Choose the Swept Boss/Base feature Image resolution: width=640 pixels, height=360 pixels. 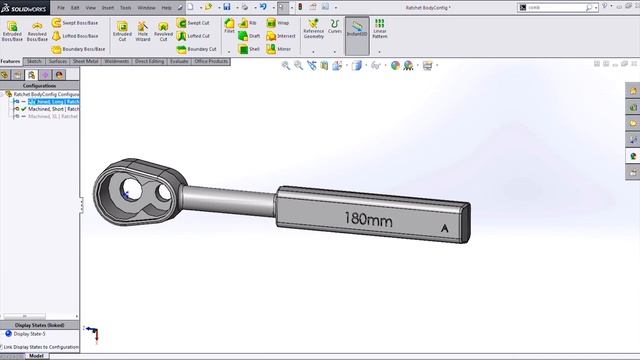[75, 23]
